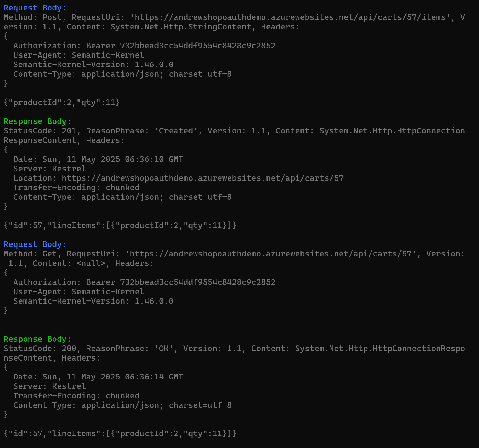
Task: Click the first green Response Body heading
Action: [37, 121]
